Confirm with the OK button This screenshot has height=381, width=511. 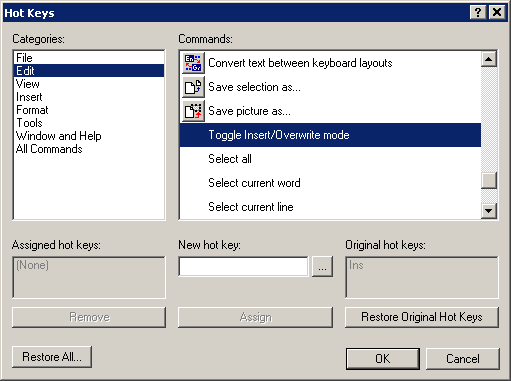pyautogui.click(x=383, y=359)
